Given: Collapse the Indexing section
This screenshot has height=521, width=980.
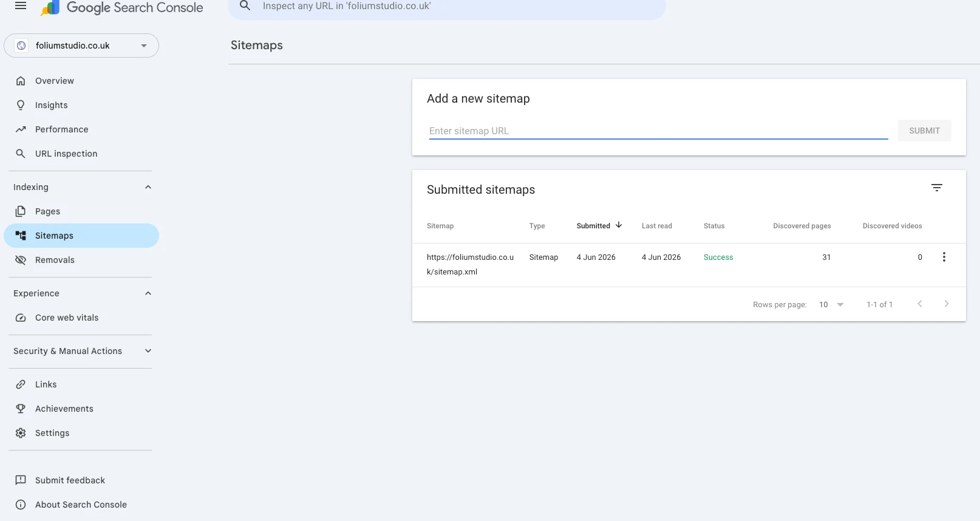Looking at the screenshot, I should pyautogui.click(x=148, y=187).
